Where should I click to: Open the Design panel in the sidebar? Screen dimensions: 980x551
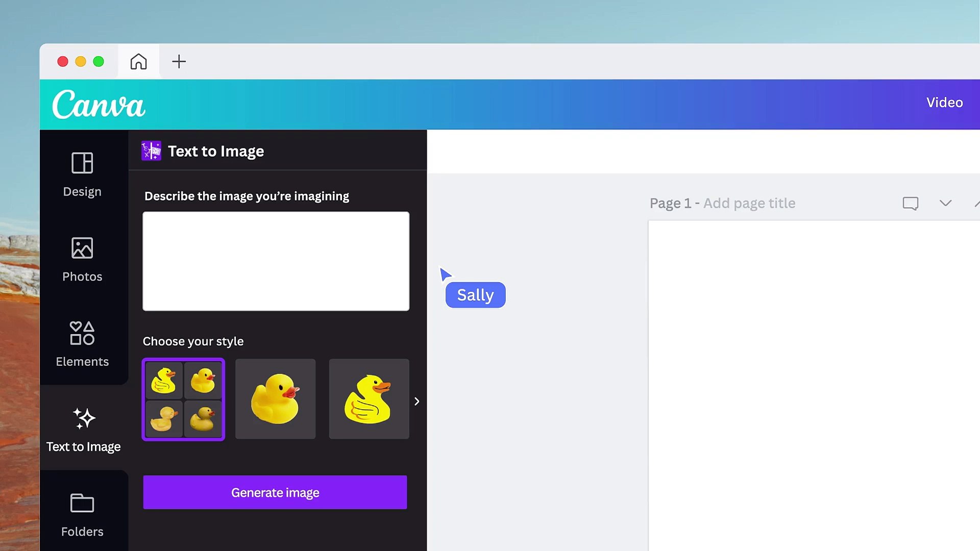[82, 173]
